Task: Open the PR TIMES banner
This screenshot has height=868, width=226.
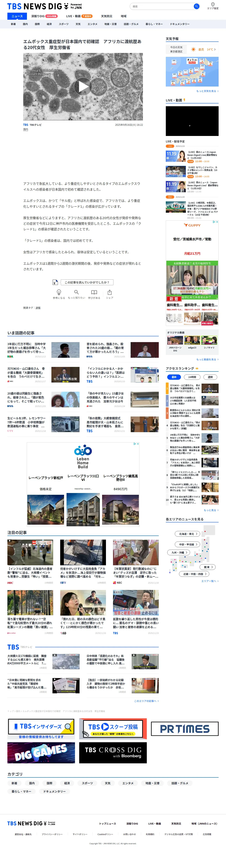Action: coord(184,729)
